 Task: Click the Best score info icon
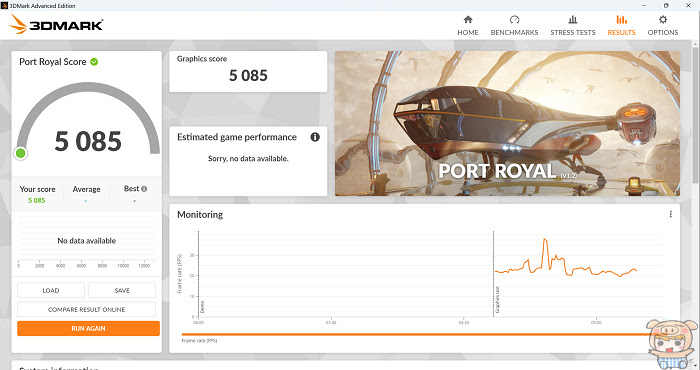(144, 189)
